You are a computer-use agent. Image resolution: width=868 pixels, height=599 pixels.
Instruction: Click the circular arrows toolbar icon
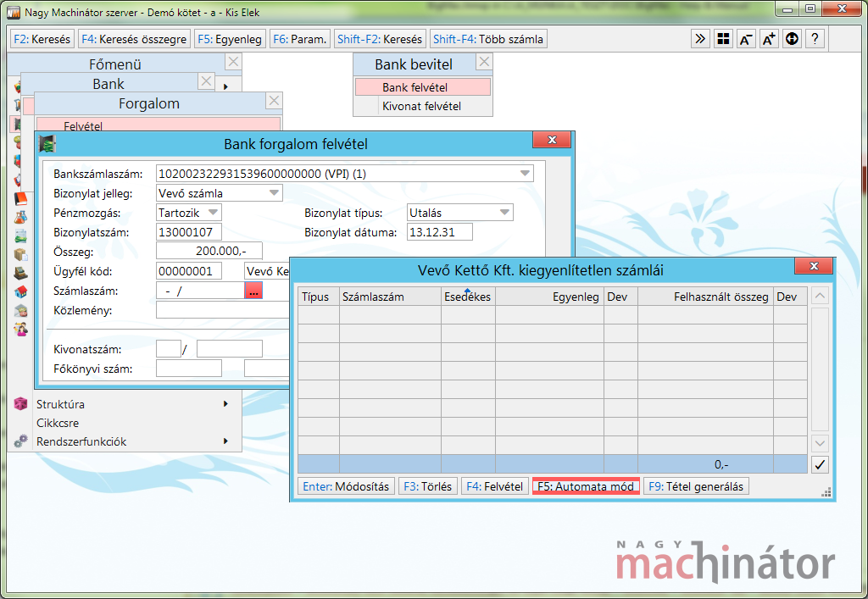[793, 39]
